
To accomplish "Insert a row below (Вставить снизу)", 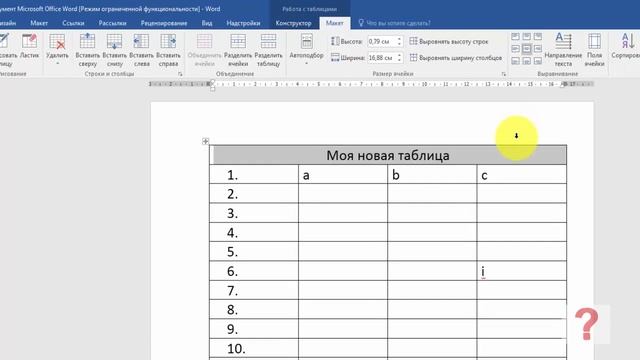I will pyautogui.click(x=115, y=50).
